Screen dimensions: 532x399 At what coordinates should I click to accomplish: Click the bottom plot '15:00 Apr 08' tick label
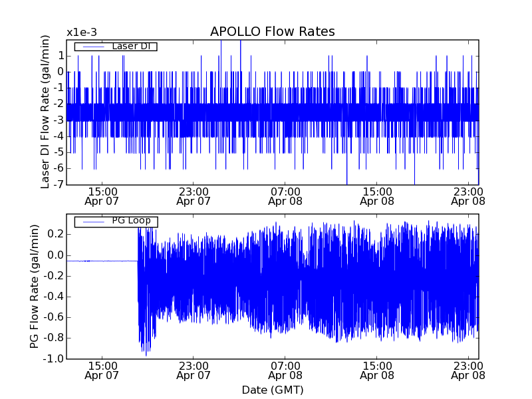(x=377, y=370)
